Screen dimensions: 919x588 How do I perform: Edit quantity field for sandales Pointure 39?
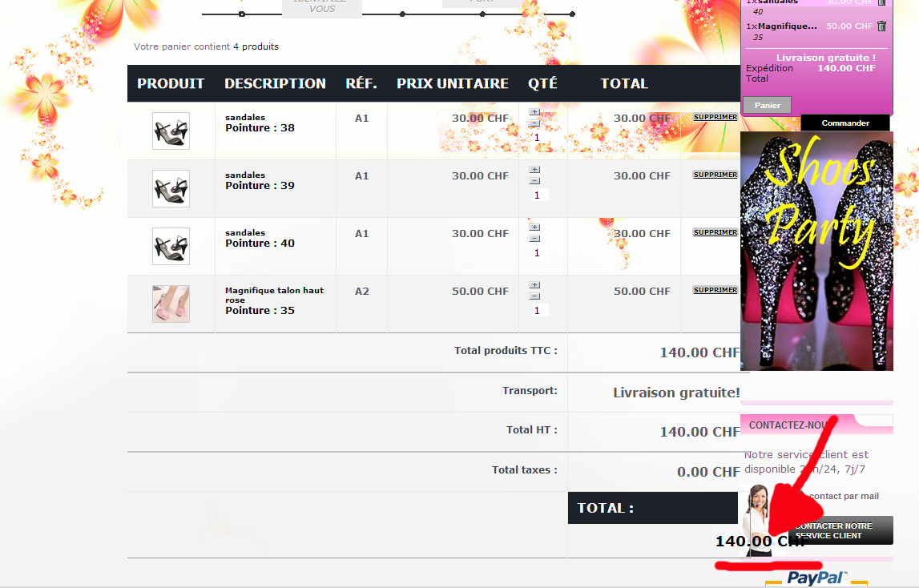(x=538, y=195)
